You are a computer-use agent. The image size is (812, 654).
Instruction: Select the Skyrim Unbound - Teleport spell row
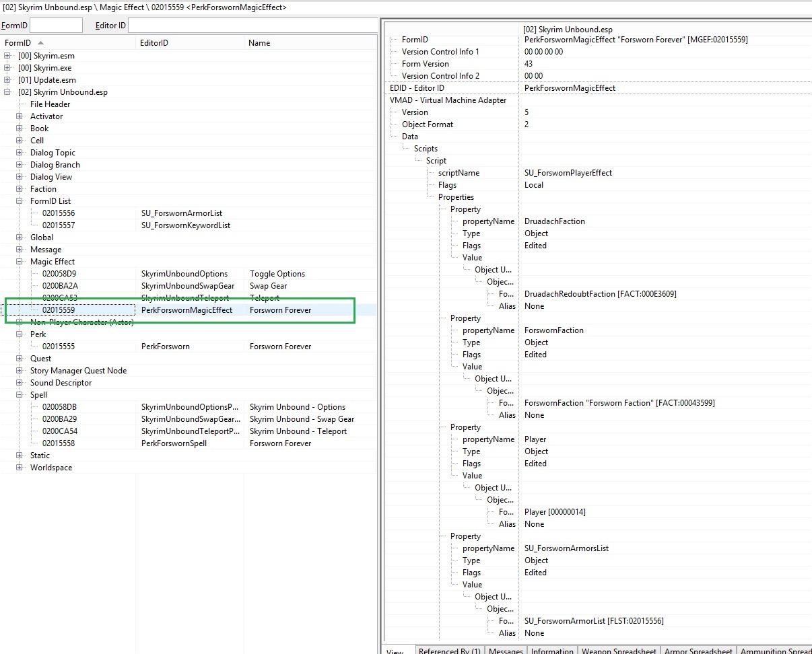pos(189,431)
